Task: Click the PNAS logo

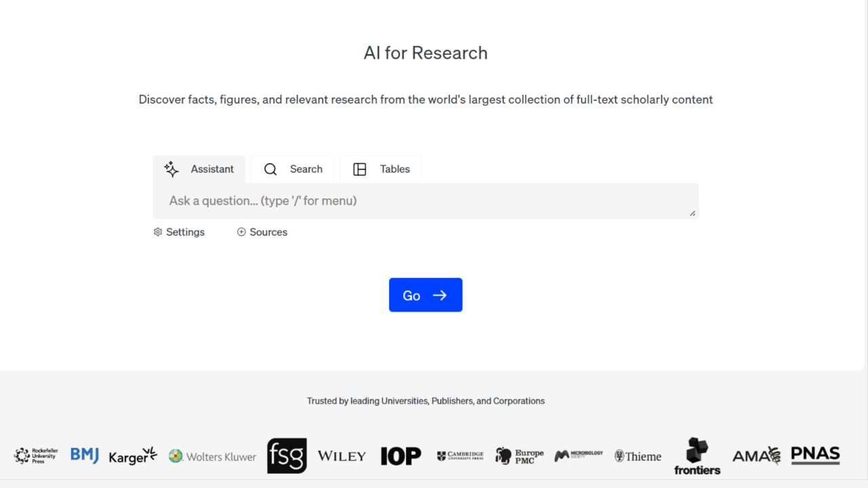Action: tap(815, 455)
